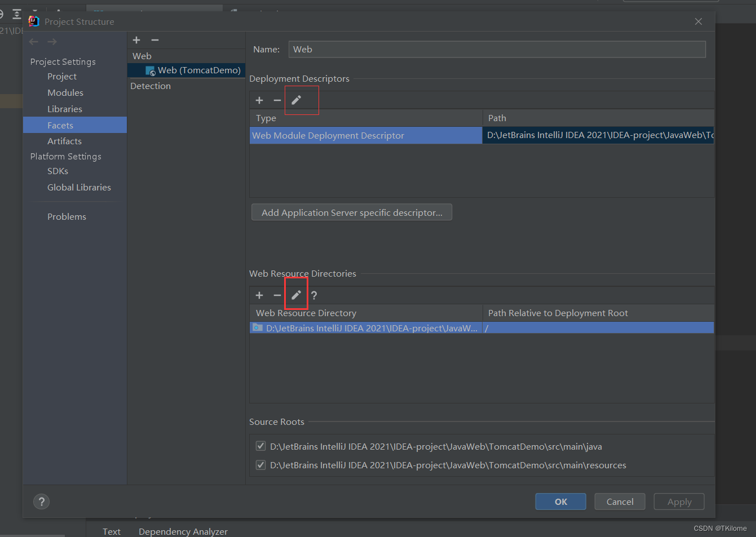Open Project settings
756x537 pixels.
click(x=62, y=76)
